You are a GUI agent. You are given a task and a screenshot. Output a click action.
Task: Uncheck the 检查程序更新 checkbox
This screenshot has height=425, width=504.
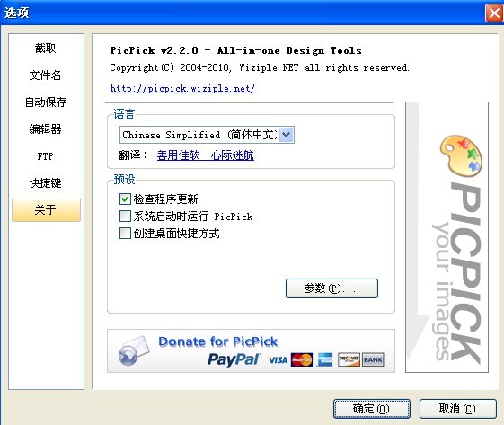click(125, 199)
